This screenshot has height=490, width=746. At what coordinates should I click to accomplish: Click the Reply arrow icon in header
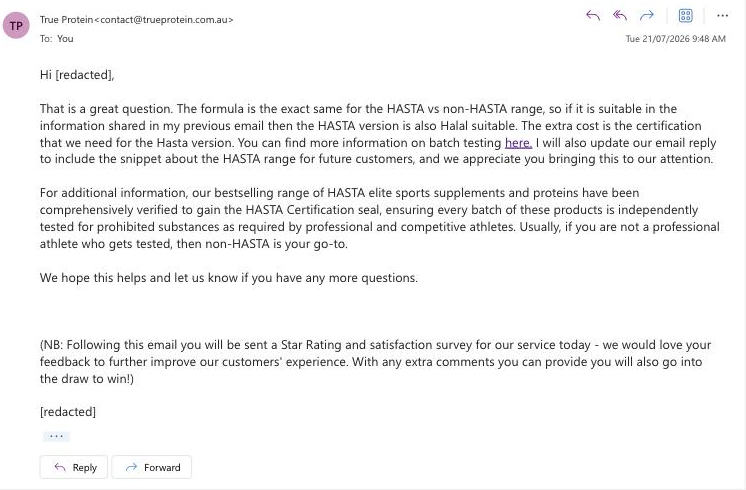(x=593, y=16)
